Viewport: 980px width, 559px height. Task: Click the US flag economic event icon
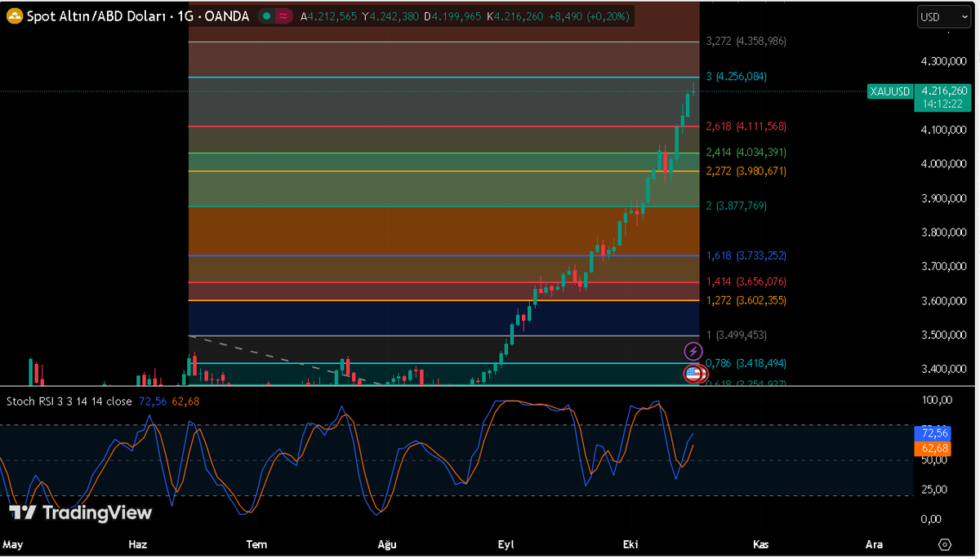[x=693, y=374]
